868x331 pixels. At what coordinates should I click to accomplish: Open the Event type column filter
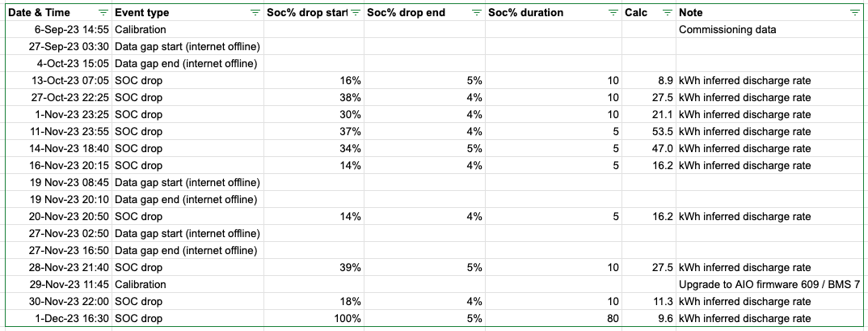tap(255, 13)
